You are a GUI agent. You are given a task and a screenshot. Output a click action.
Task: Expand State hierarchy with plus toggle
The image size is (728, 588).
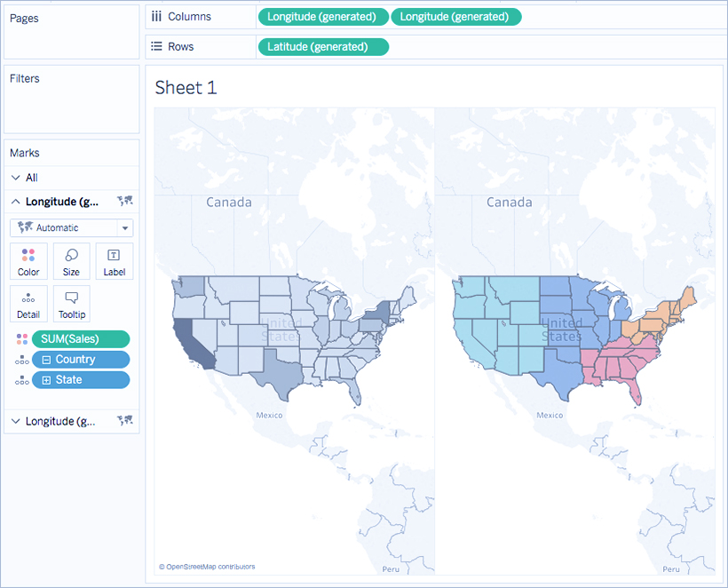tap(46, 380)
